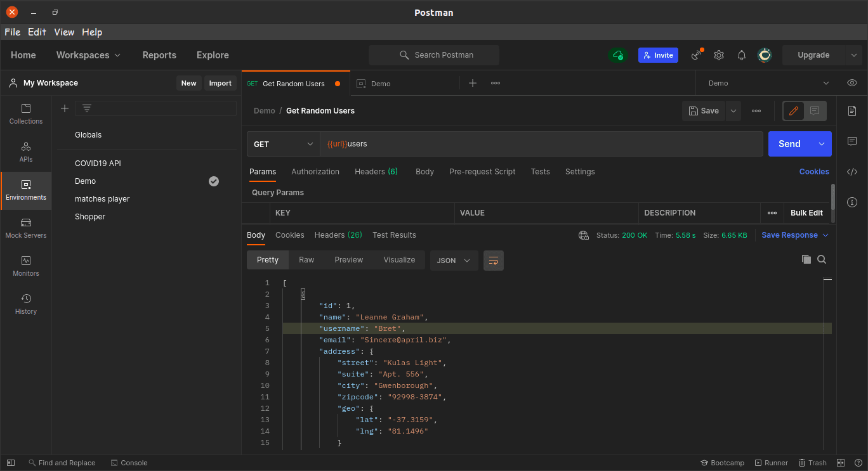
Task: Click the network information globe icon
Action: (x=584, y=235)
